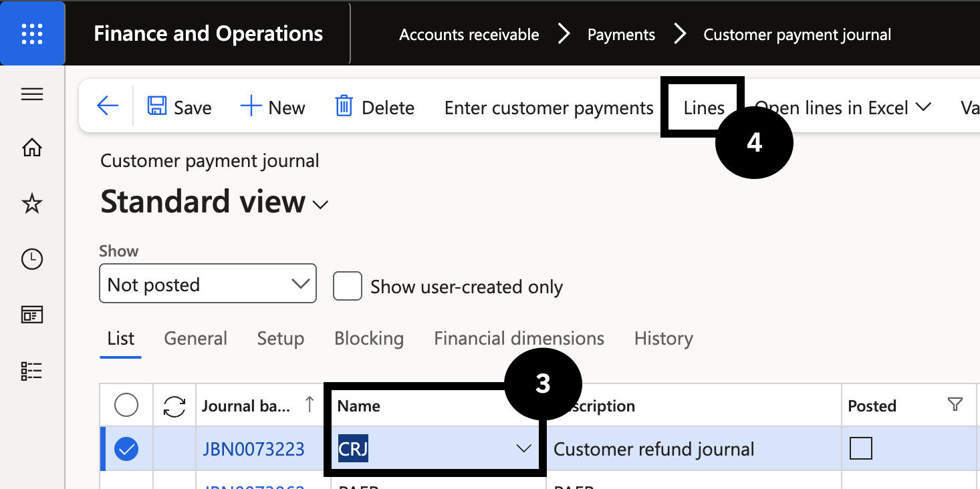Open journal batch JBN0073223 link
This screenshot has height=489, width=980.
(254, 450)
